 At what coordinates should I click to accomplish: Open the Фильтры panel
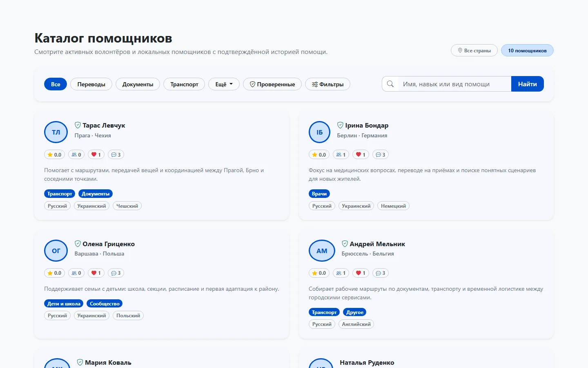(x=327, y=84)
